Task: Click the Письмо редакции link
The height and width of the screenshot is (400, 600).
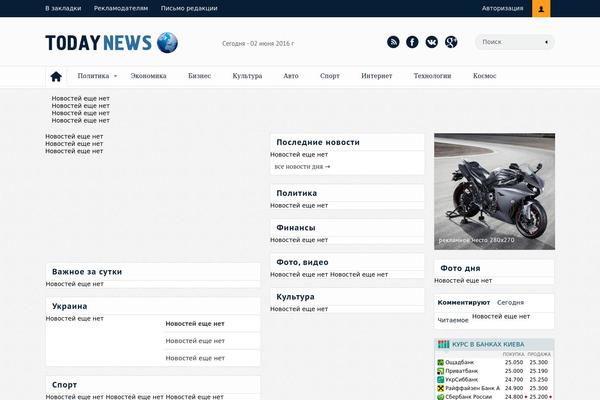Action: tap(189, 8)
